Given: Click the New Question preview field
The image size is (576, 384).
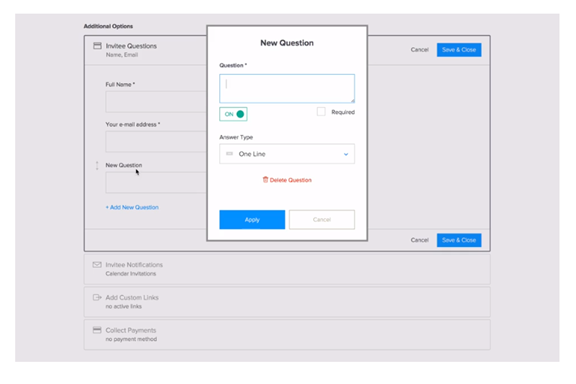Looking at the screenshot, I should [156, 182].
